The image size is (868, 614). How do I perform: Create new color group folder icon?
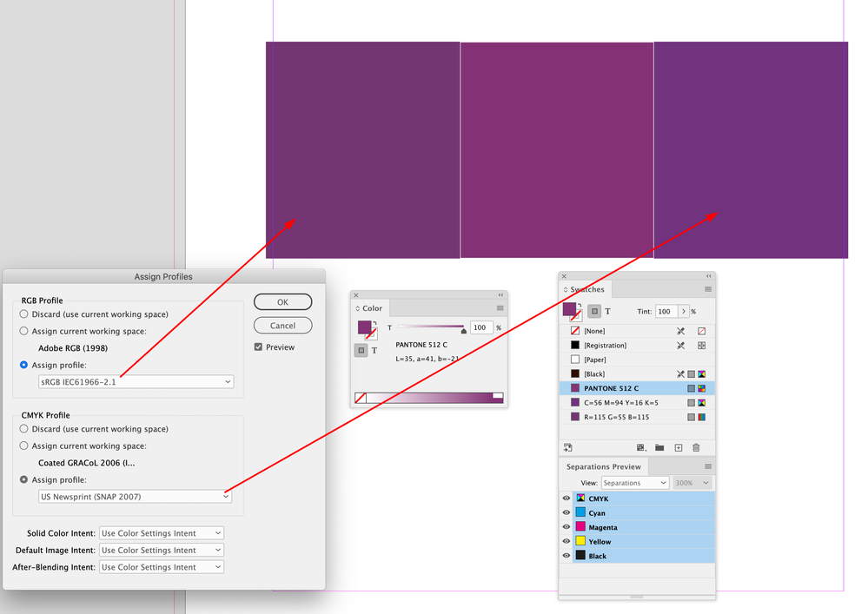click(x=659, y=447)
